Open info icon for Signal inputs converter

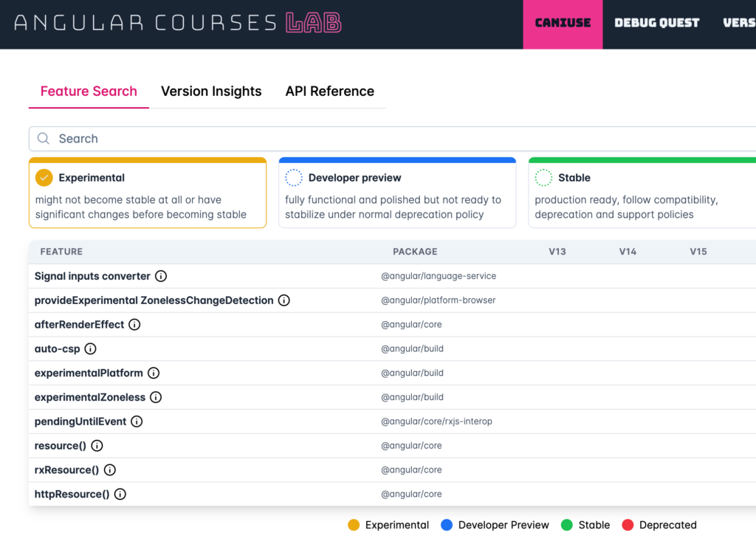click(x=161, y=276)
